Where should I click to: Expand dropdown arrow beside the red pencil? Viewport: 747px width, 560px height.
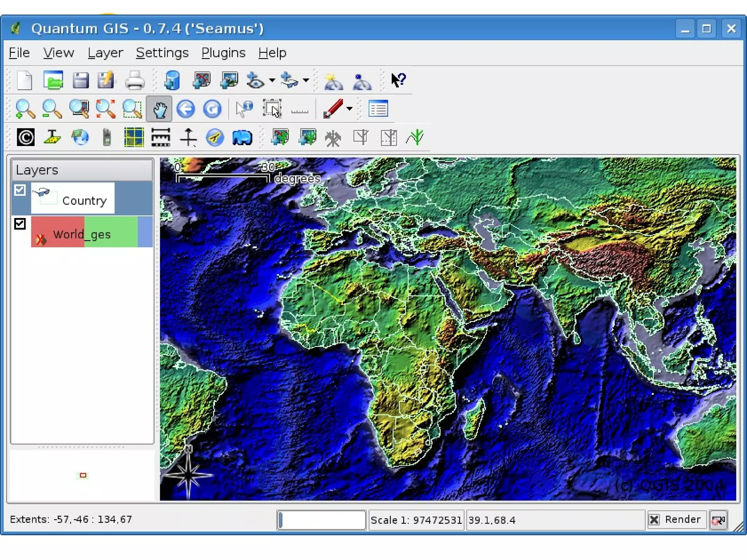[x=349, y=109]
